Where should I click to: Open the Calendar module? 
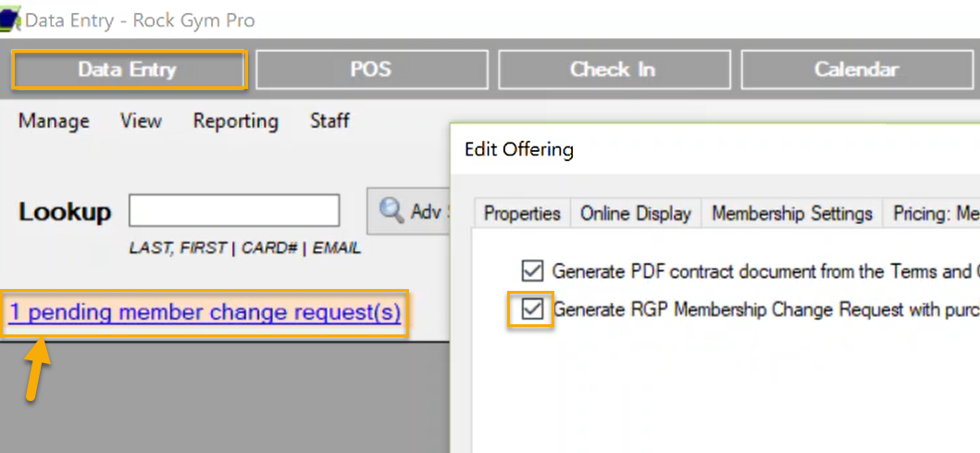coord(856,69)
